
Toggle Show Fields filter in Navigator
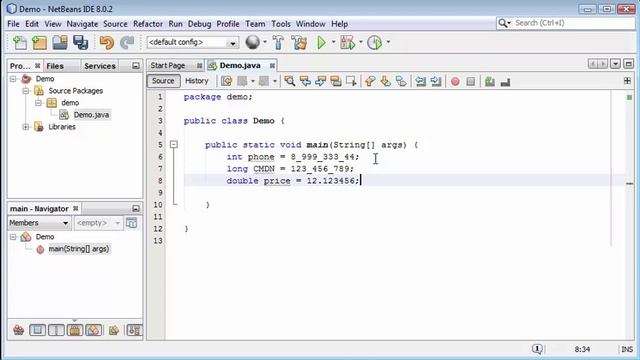click(37, 330)
